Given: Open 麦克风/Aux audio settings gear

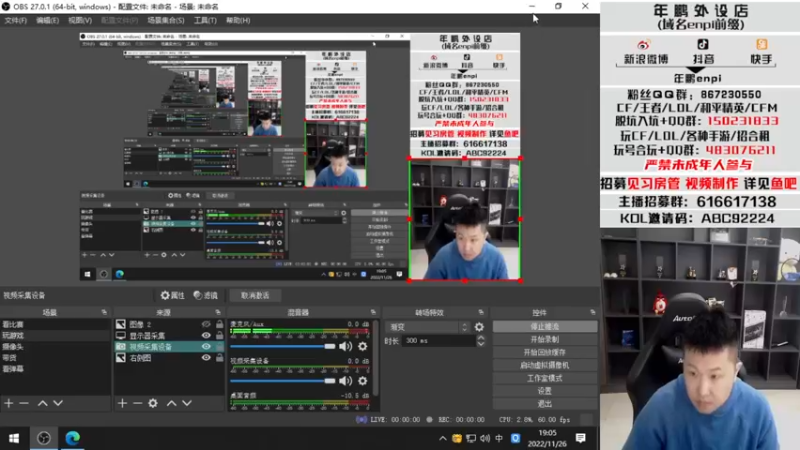Looking at the screenshot, I should tap(363, 346).
